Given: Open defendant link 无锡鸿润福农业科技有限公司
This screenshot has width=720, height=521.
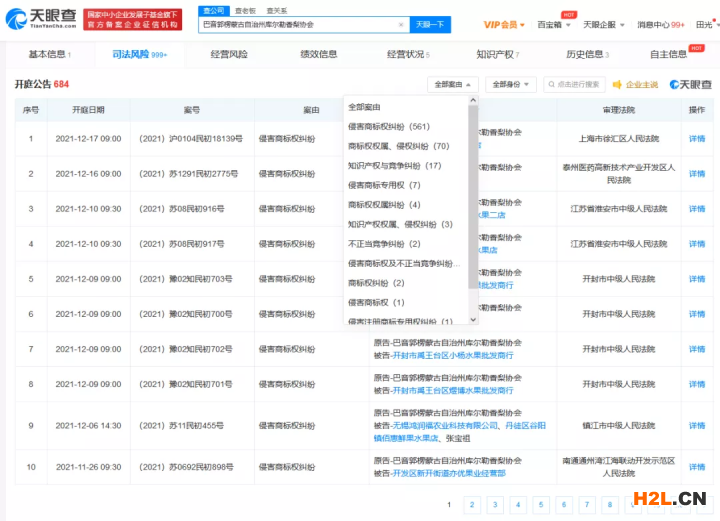Looking at the screenshot, I should point(445,426).
